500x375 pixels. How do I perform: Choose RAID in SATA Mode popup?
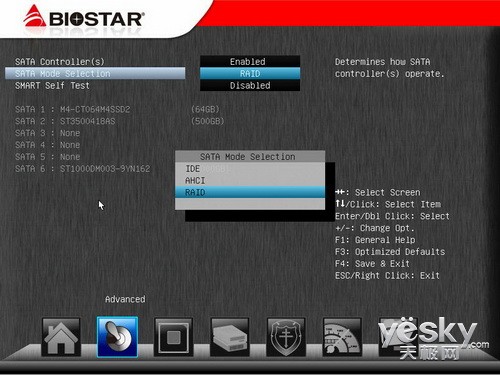[x=250, y=192]
